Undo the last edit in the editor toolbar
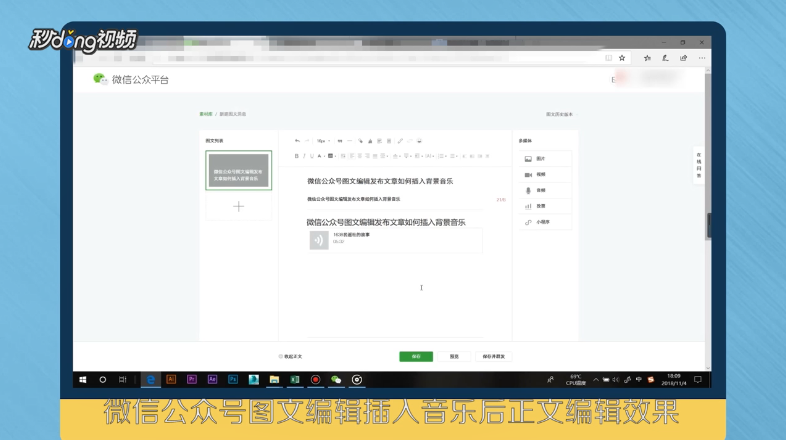Screen dimensions: 786x440 coord(297,141)
